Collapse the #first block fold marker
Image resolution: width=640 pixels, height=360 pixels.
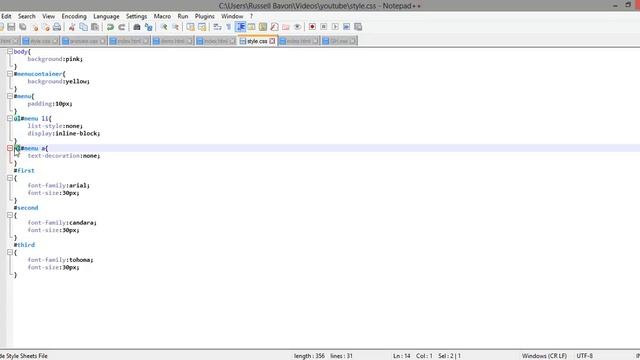pos(10,178)
